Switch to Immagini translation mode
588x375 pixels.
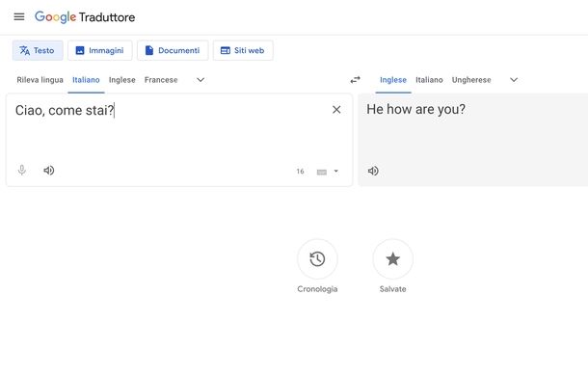click(99, 50)
